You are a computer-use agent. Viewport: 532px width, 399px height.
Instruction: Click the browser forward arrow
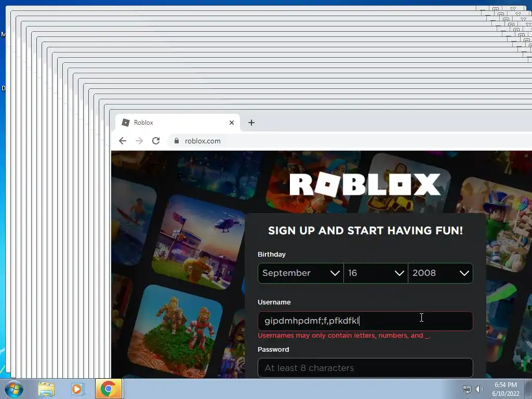(139, 141)
